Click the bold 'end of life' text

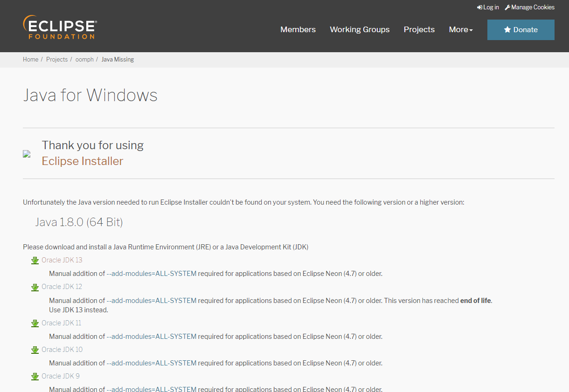pyautogui.click(x=476, y=301)
